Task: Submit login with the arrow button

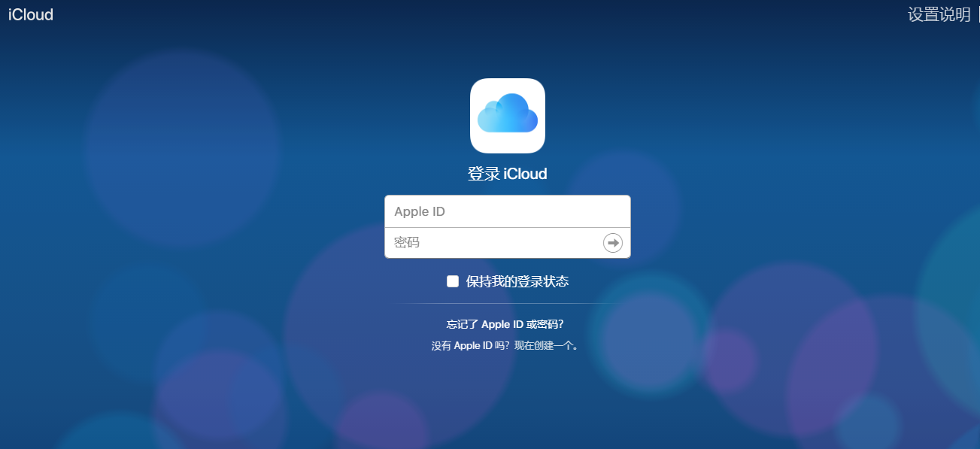Action: coord(613,243)
